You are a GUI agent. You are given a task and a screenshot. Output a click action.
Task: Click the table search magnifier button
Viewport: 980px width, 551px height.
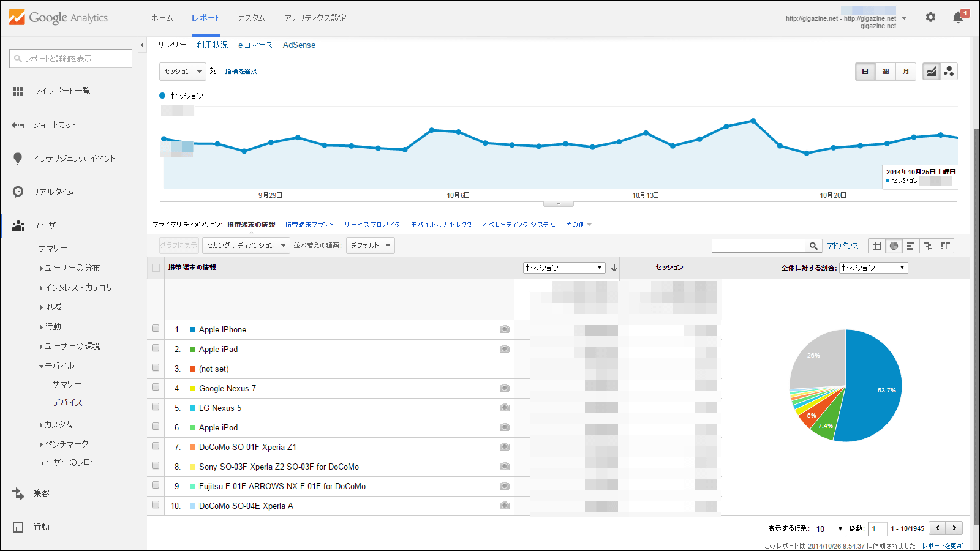tap(813, 246)
